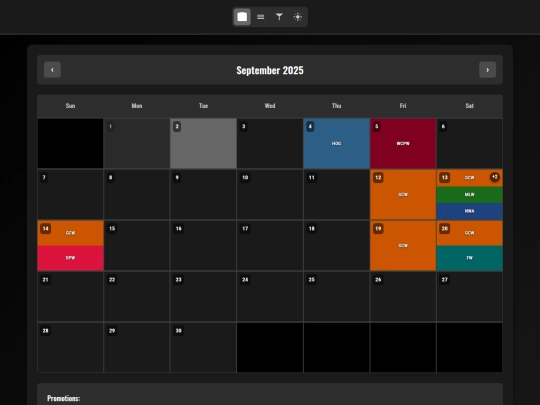Select the September 24 day cell
The height and width of the screenshot is (405, 540).
pos(270,297)
